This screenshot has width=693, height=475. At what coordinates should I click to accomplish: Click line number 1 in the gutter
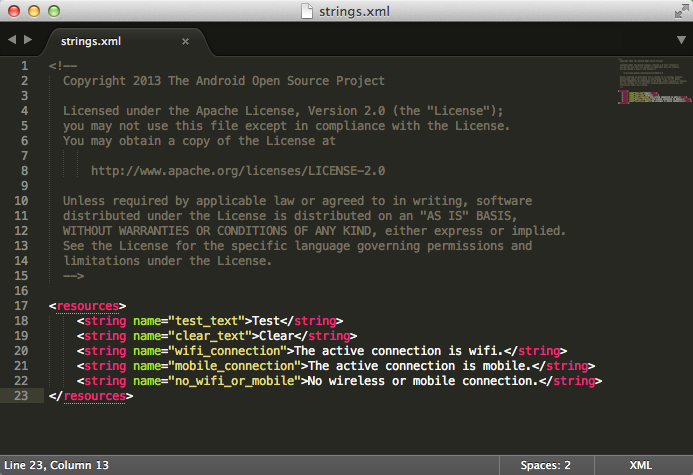(24, 66)
